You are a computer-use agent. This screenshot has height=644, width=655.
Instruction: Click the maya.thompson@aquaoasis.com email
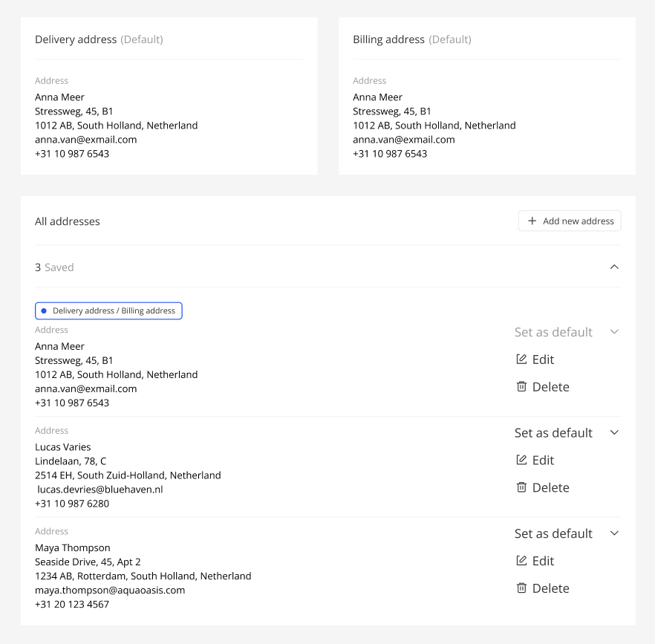110,591
